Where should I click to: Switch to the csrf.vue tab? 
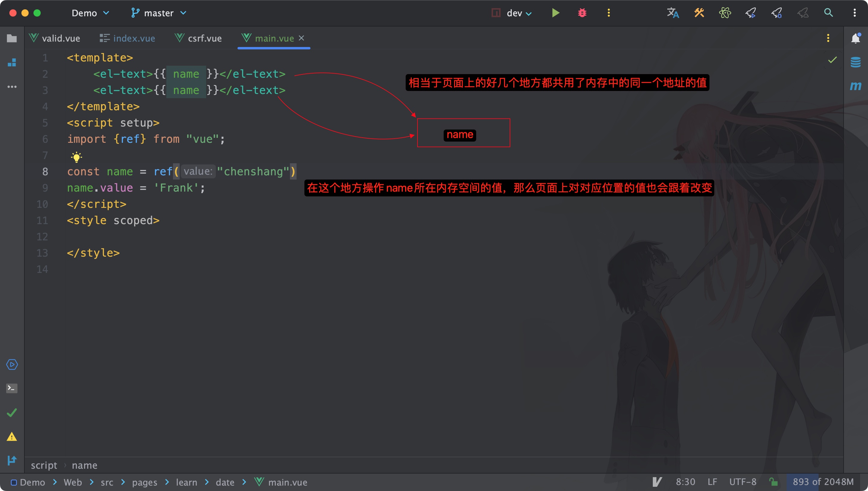tap(198, 39)
